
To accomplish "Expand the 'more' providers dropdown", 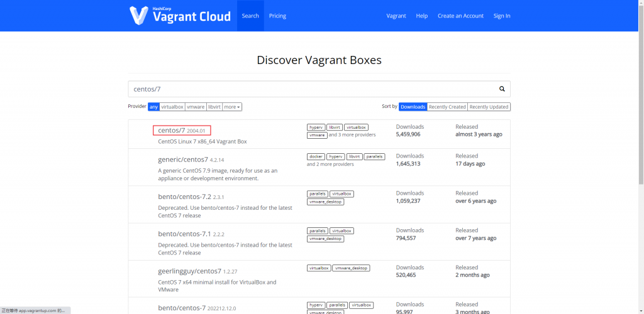I will 232,107.
